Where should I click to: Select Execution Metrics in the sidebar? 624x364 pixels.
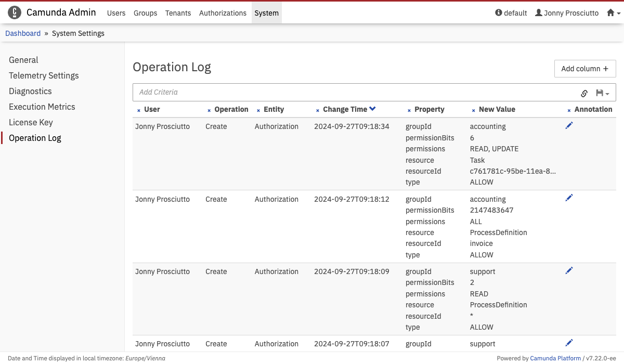coord(42,107)
